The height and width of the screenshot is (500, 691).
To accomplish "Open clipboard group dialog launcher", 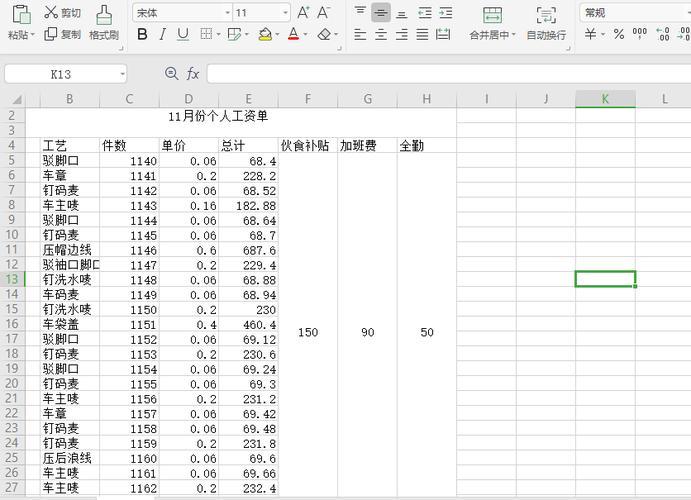I will click(121, 48).
